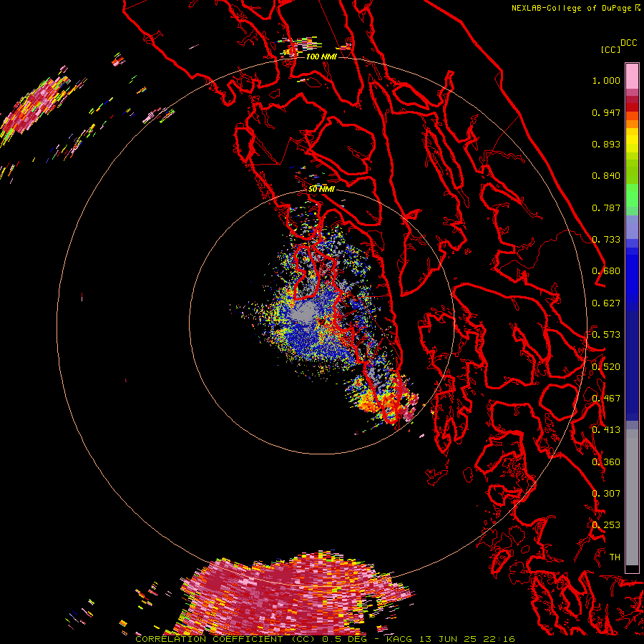The width and height of the screenshot is (644, 644).
Task: Click the 0.573 scale value
Action: click(x=606, y=335)
